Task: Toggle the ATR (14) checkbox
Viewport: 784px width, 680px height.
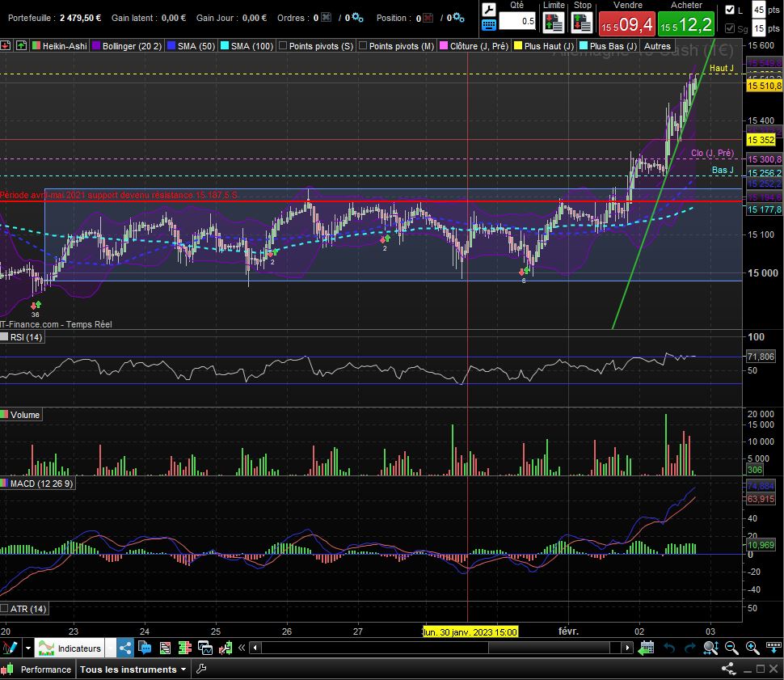Action: point(5,609)
